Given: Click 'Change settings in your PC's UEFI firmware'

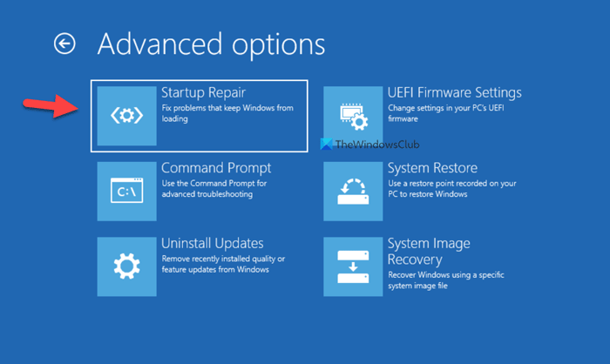Looking at the screenshot, I should (x=446, y=113).
